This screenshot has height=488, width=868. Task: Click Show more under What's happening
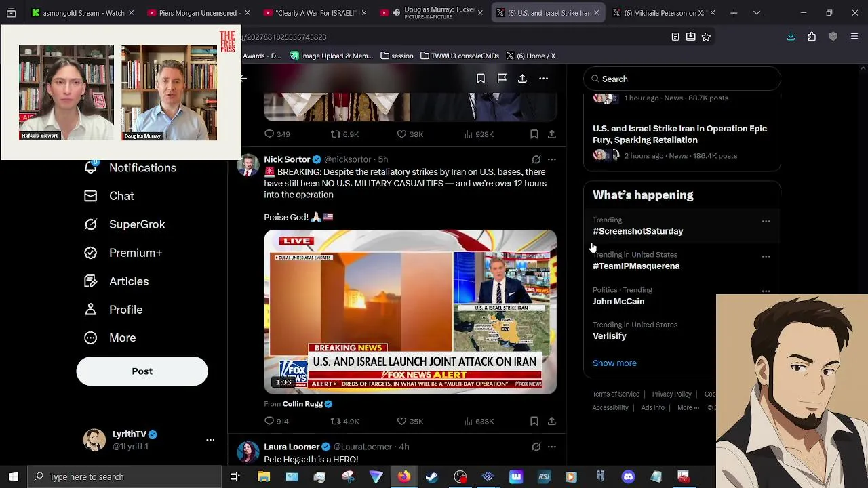(x=614, y=363)
